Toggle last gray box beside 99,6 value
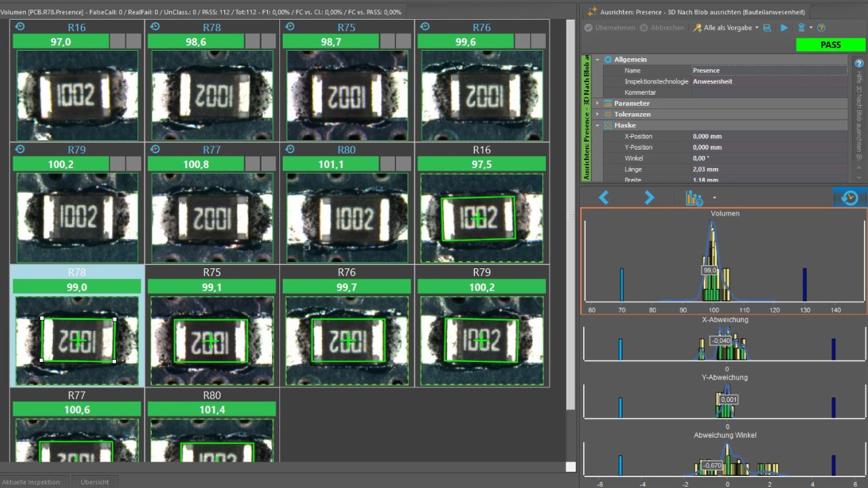 click(538, 41)
